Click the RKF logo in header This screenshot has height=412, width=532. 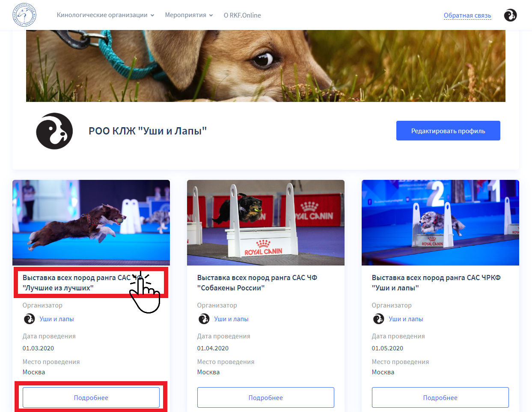pyautogui.click(x=24, y=15)
